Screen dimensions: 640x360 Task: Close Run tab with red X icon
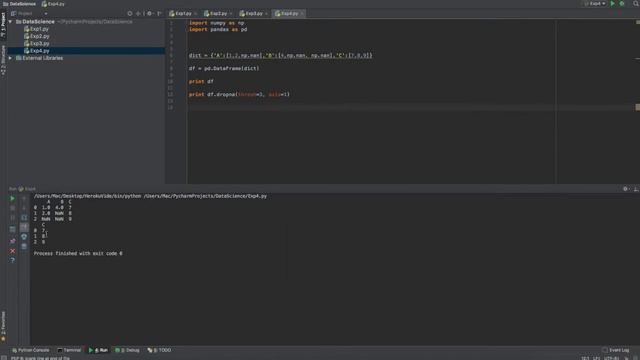click(12, 251)
